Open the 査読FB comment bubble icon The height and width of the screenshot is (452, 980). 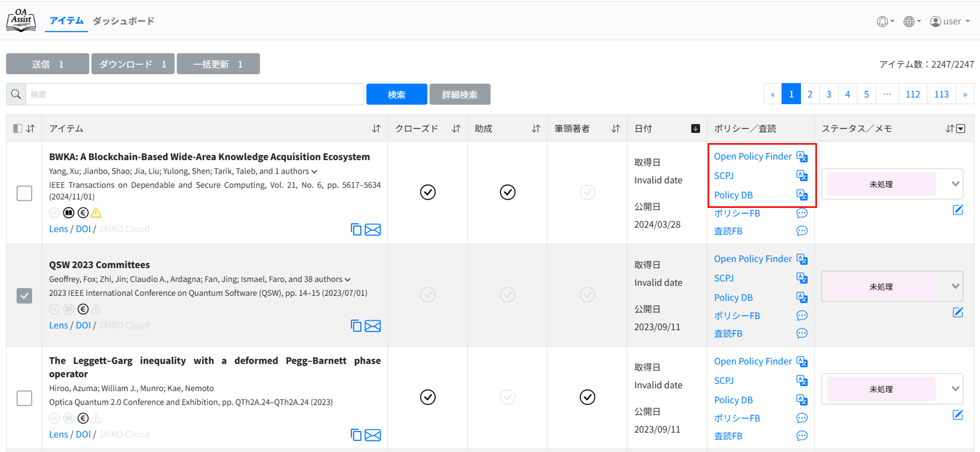802,231
